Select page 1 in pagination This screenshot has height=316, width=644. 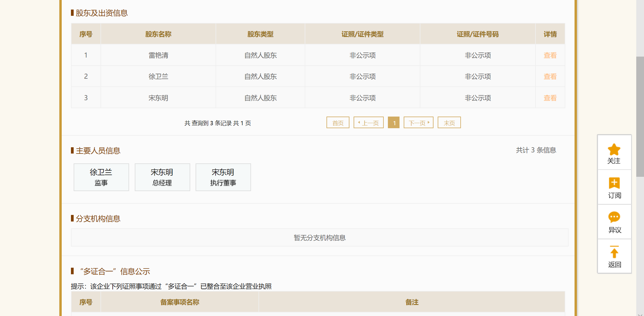(394, 123)
